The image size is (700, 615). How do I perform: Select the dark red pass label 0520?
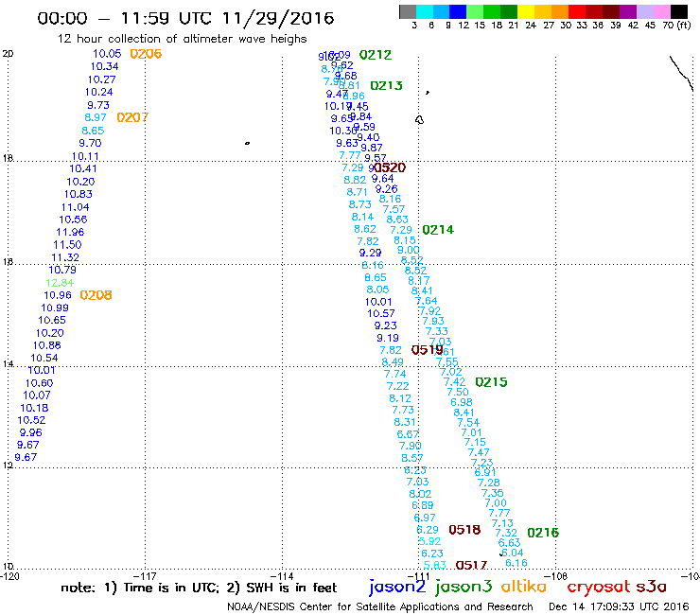(390, 167)
